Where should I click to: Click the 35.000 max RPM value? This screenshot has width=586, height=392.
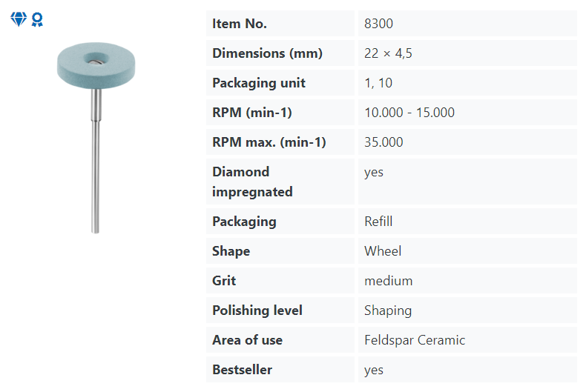click(x=383, y=142)
